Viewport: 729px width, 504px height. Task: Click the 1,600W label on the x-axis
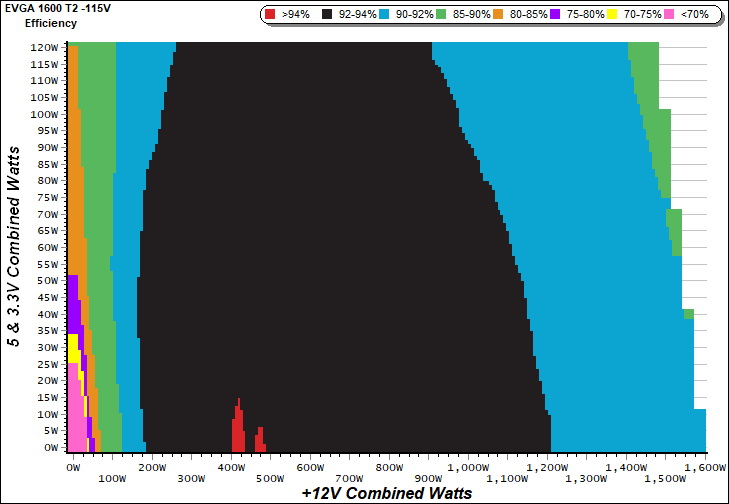[x=704, y=467]
